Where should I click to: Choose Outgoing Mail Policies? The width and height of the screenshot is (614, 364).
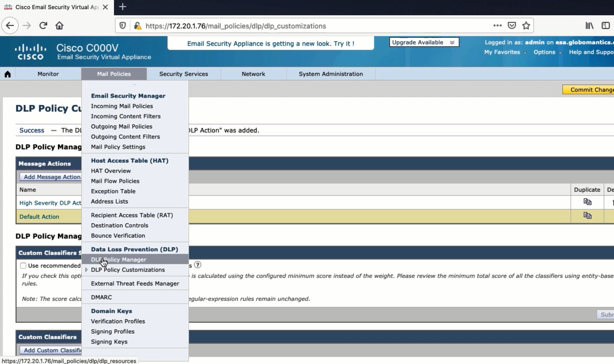122,126
